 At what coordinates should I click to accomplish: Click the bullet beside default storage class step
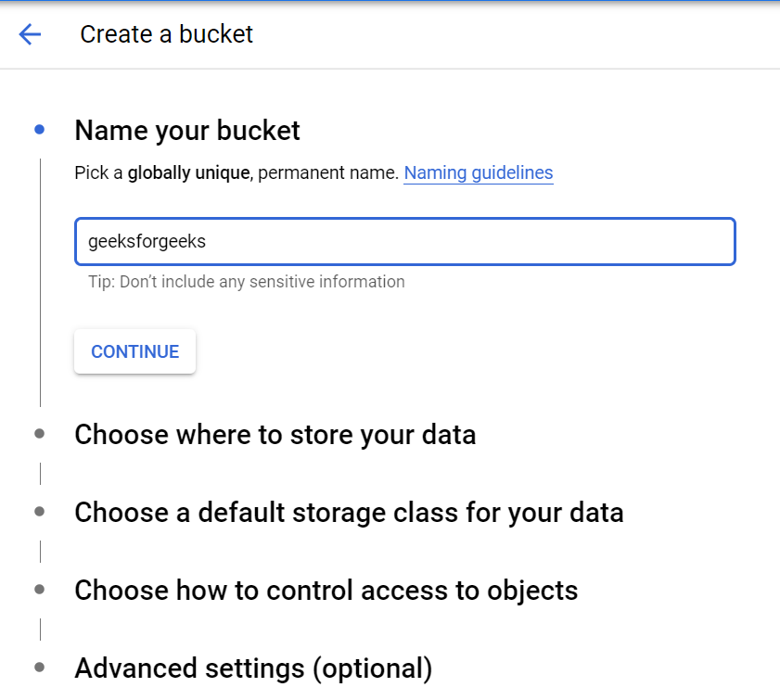point(39,512)
